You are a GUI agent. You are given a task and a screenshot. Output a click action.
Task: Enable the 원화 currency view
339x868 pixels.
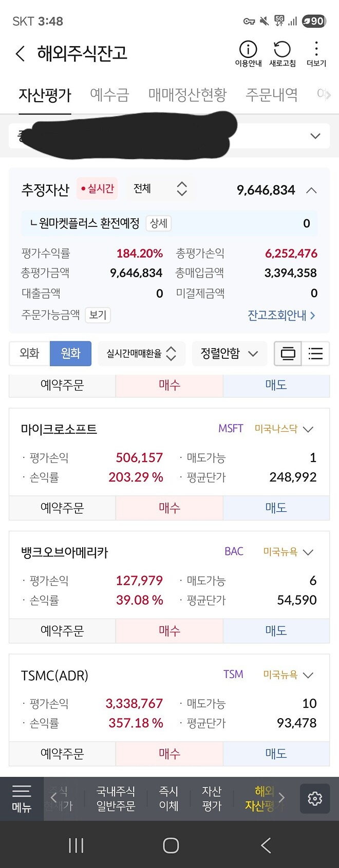click(70, 354)
